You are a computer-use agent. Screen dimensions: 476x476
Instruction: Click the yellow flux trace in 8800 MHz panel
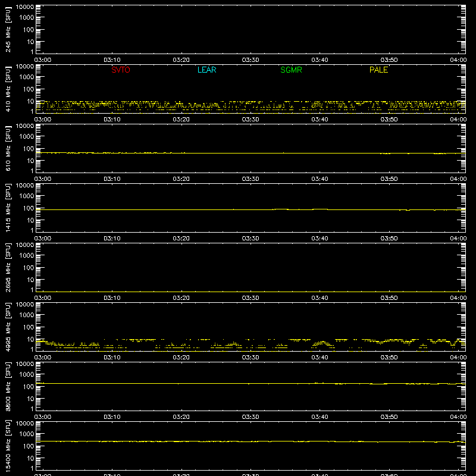coord(250,384)
